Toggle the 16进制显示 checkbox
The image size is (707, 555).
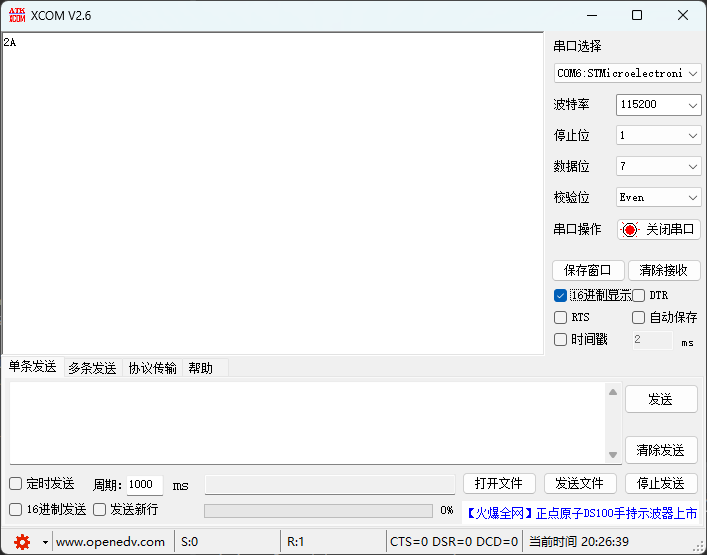click(560, 296)
